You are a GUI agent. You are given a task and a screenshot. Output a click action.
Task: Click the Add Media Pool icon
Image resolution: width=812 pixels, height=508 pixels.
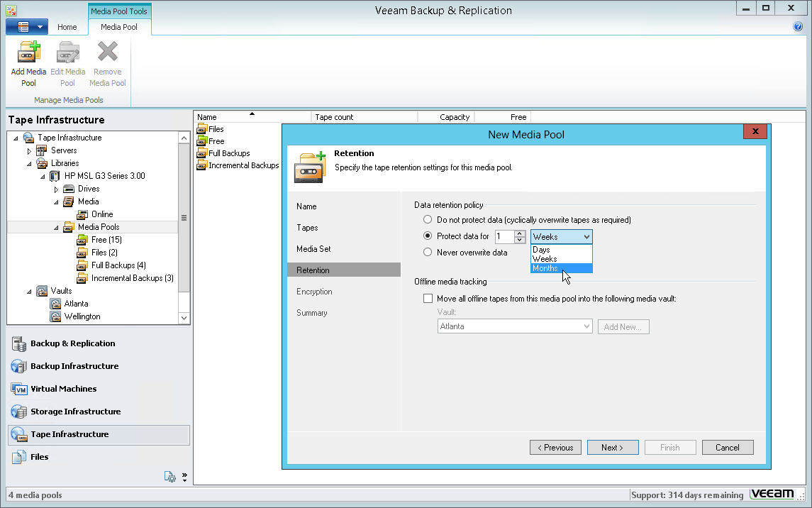pyautogui.click(x=28, y=53)
